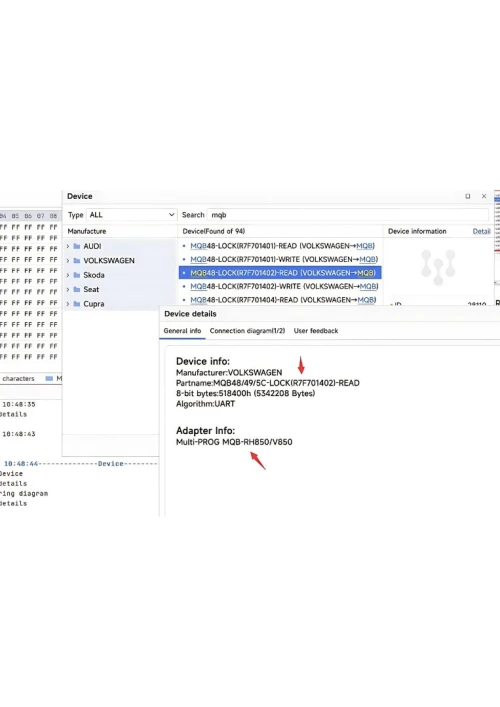Select the Cupra folder icon
This screenshot has width=500, height=707.
tap(77, 304)
